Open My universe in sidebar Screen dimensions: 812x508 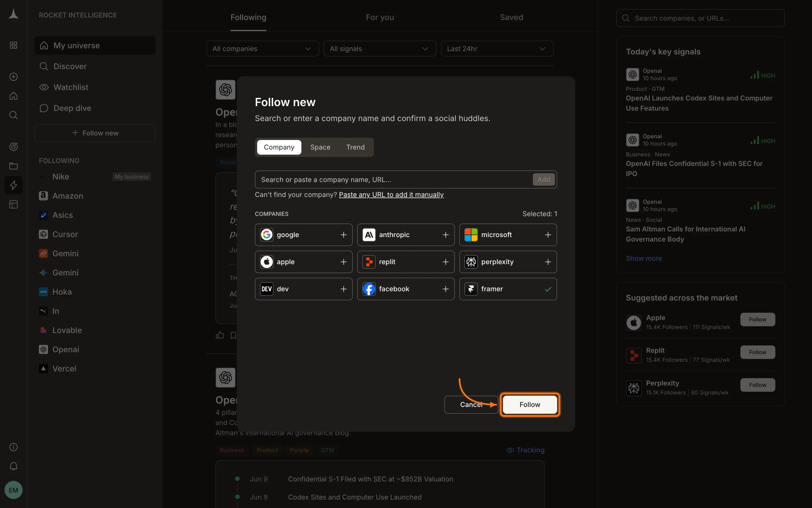pyautogui.click(x=95, y=45)
